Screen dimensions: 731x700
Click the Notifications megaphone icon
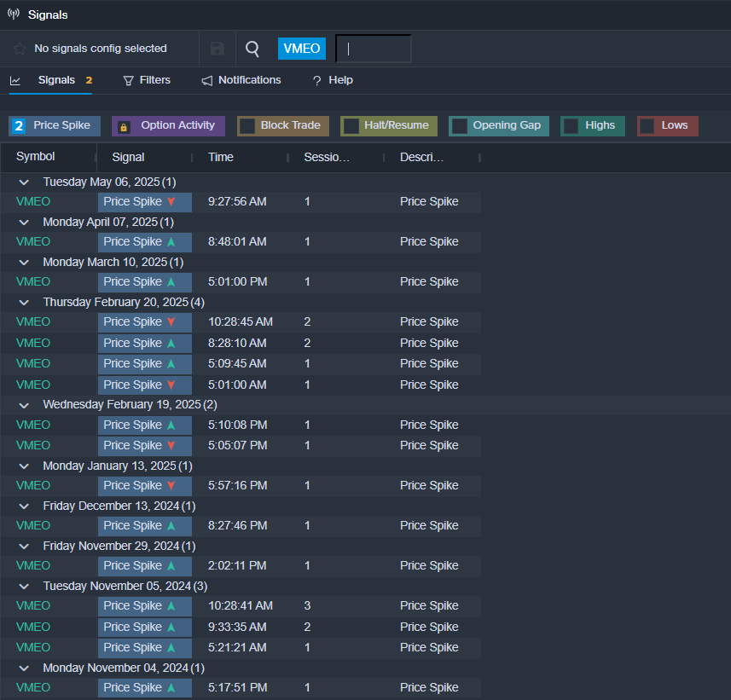[x=207, y=80]
